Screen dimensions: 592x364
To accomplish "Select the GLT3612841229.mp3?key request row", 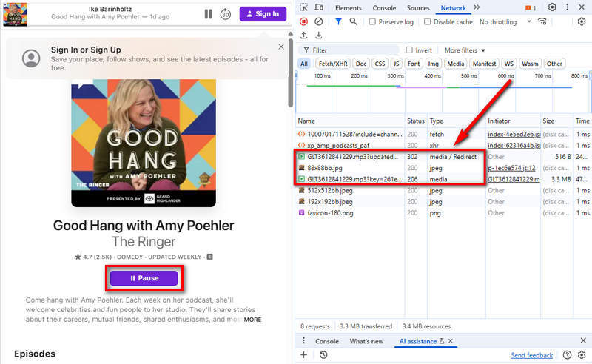I will point(443,179).
